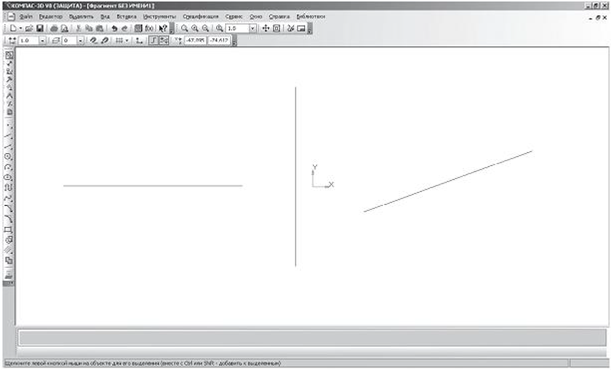Click the Zoom in magnifier icon
This screenshot has height=370, width=611.
click(195, 28)
